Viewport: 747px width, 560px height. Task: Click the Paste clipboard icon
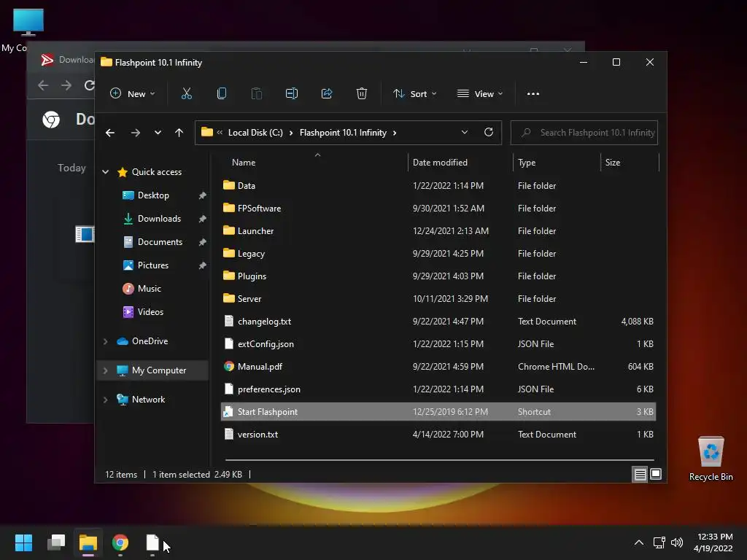click(x=256, y=94)
